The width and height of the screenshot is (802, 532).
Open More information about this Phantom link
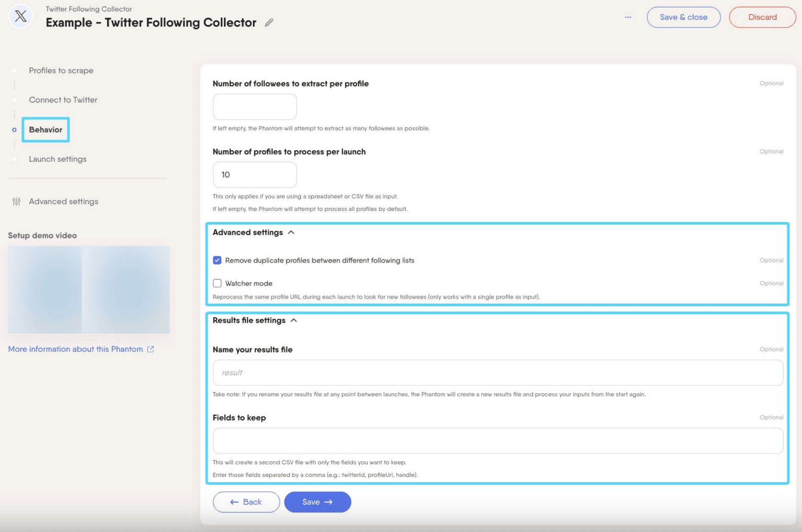coord(75,349)
